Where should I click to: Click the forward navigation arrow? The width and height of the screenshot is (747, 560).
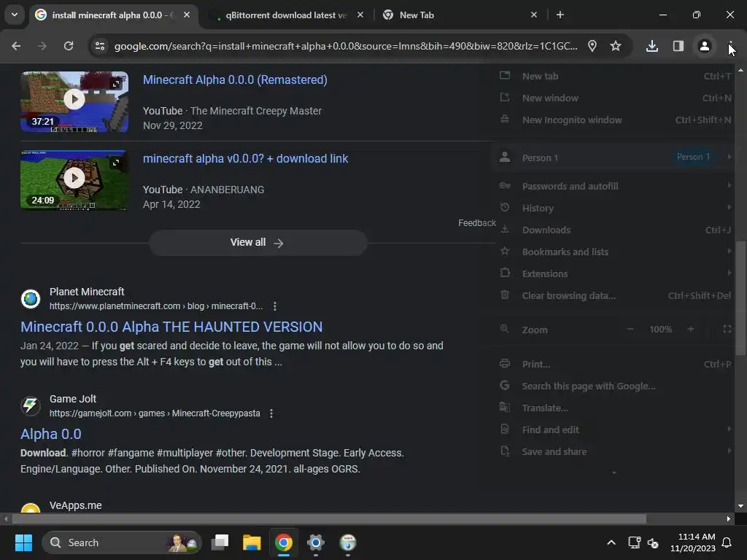tap(42, 46)
